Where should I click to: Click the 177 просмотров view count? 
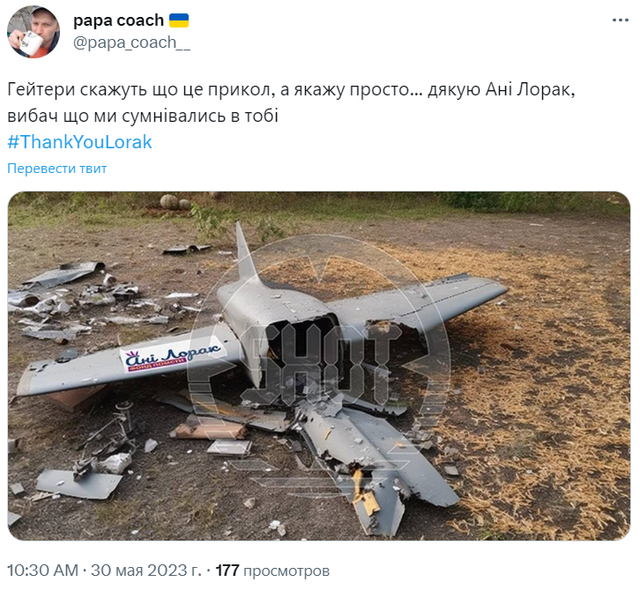click(272, 571)
